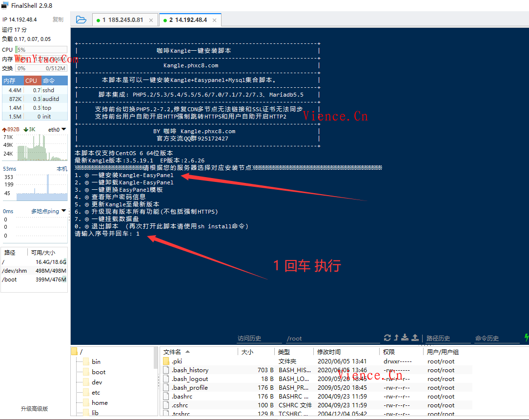Click the .bash_logout file icon
529x420 pixels.
coord(166,379)
